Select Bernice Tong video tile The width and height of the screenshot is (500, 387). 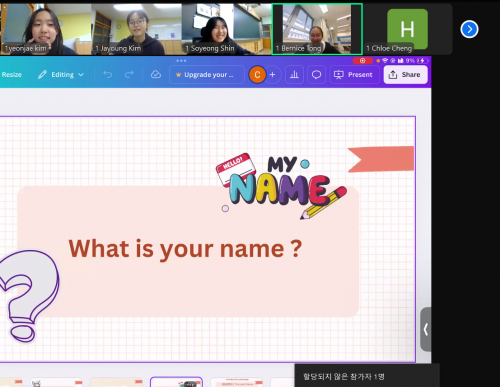(x=317, y=29)
